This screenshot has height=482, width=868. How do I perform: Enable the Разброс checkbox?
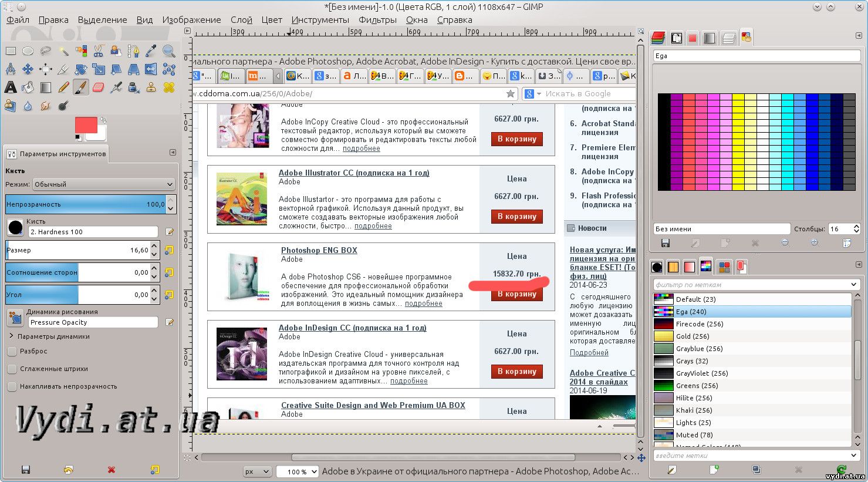pyautogui.click(x=12, y=351)
